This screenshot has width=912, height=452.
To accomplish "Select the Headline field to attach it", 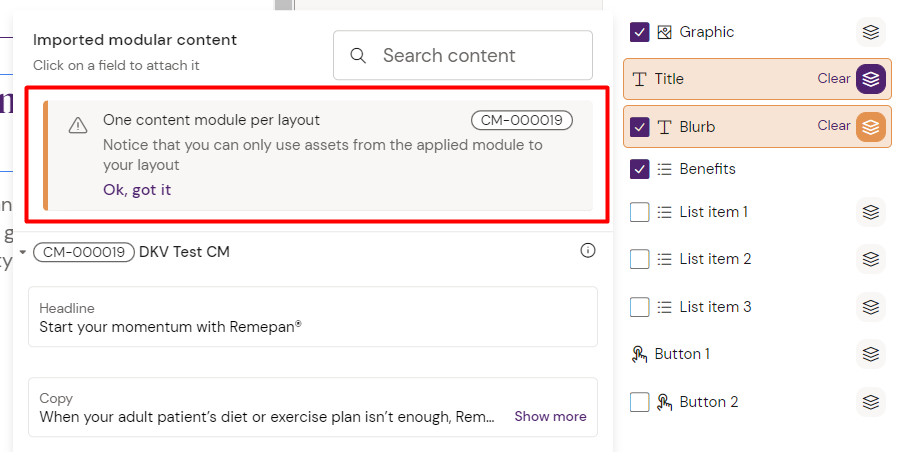I will [312, 317].
